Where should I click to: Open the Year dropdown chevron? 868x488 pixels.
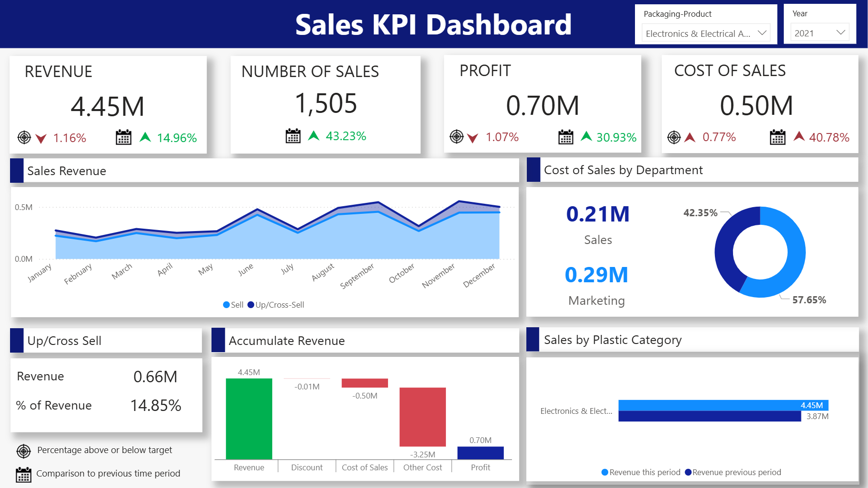coord(840,33)
